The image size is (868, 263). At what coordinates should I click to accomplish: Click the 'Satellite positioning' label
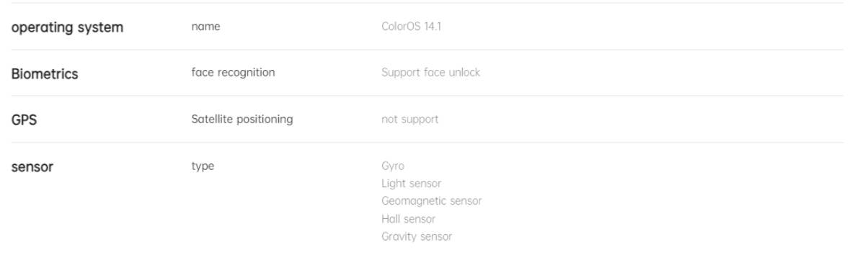pyautogui.click(x=242, y=120)
